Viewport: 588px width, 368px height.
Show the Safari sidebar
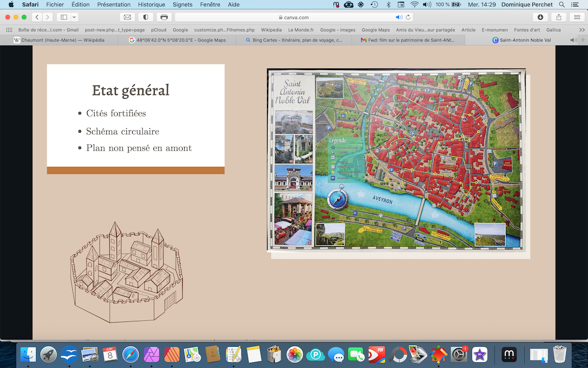(64, 17)
